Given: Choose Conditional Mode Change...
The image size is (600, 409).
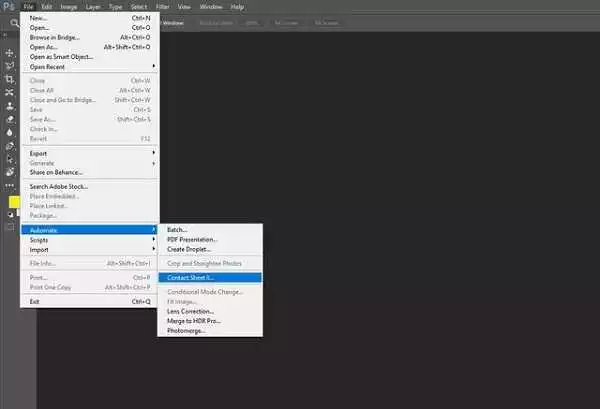Looking at the screenshot, I should click(x=210, y=292).
